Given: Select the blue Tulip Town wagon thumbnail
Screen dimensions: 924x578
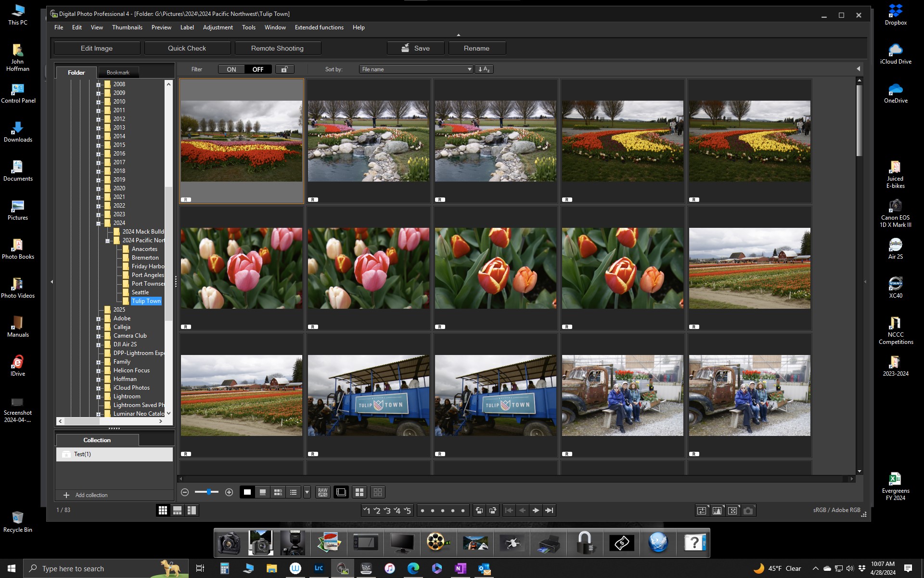Looking at the screenshot, I should 368,395.
